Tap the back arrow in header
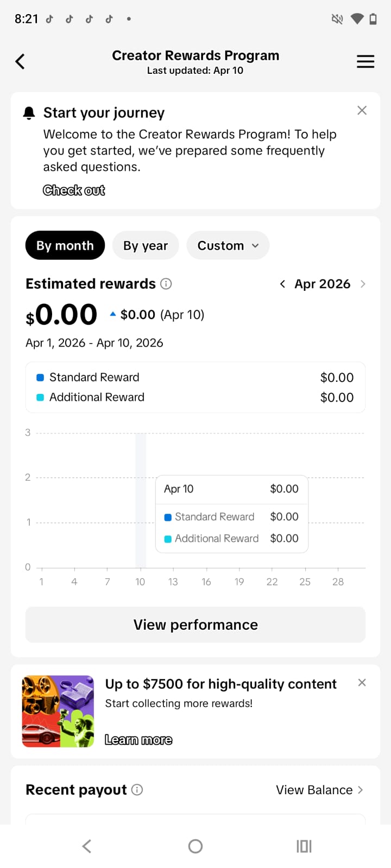The image size is (391, 868). (20, 62)
